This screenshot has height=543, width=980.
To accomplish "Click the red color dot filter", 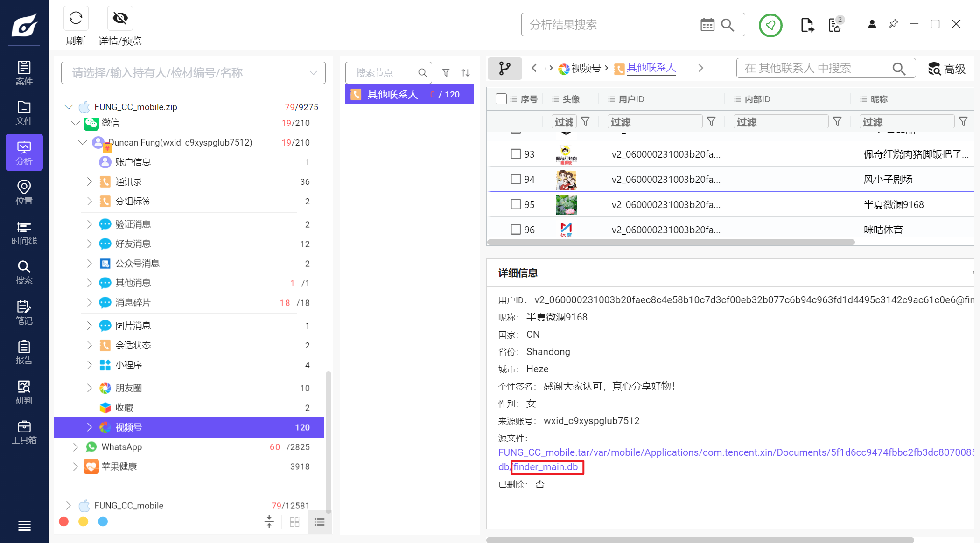I will 64,522.
